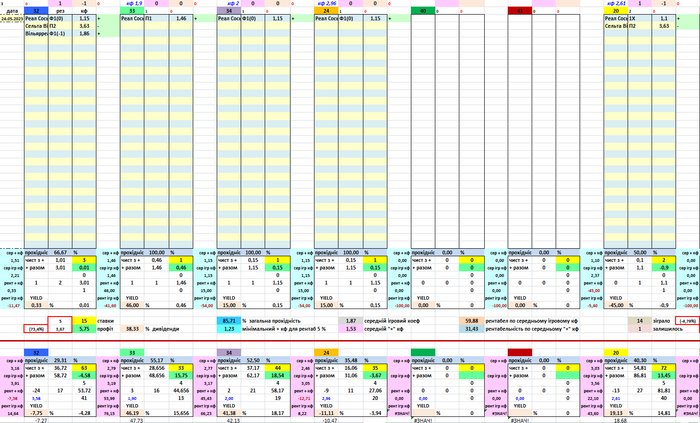The width and height of the screenshot is (700, 423).
Task: Select the red-bordered 3,67 cell
Action: (60, 329)
